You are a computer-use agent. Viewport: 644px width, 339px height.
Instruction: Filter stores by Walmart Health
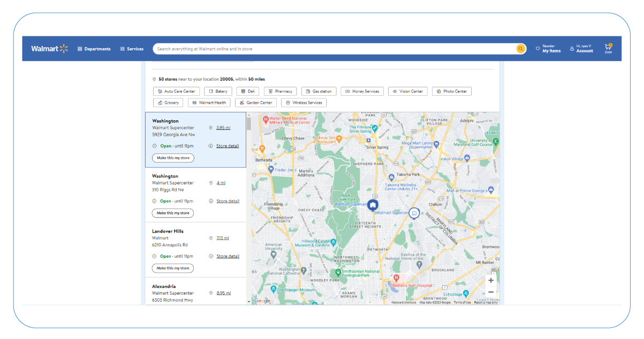[x=209, y=103]
